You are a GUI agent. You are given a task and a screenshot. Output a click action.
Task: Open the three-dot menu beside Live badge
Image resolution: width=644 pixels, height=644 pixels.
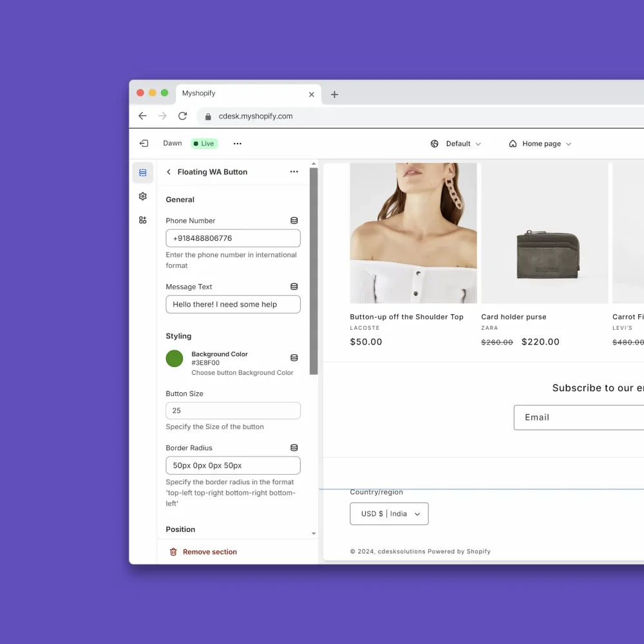[237, 143]
